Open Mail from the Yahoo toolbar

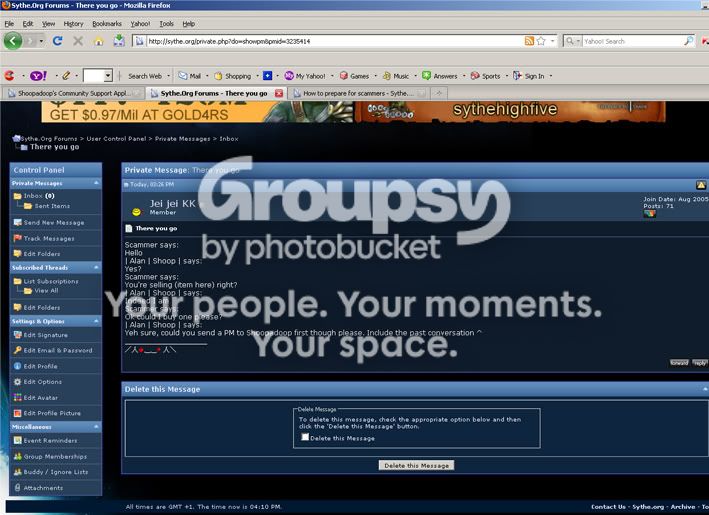coord(189,76)
